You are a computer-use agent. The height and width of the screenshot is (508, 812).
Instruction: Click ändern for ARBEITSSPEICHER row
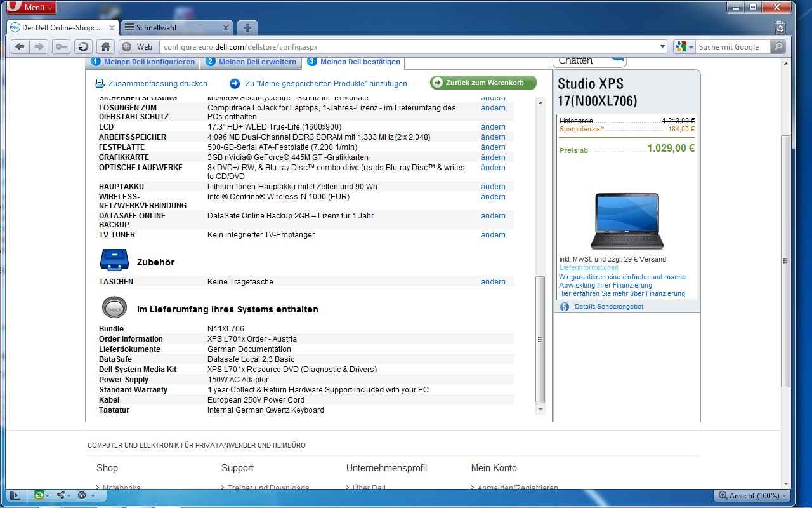[493, 137]
